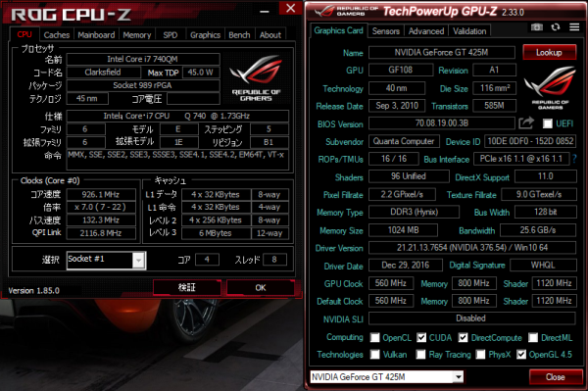This screenshot has height=391, width=588.
Task: Click the Digital Signature value WHQL
Action: tap(543, 265)
